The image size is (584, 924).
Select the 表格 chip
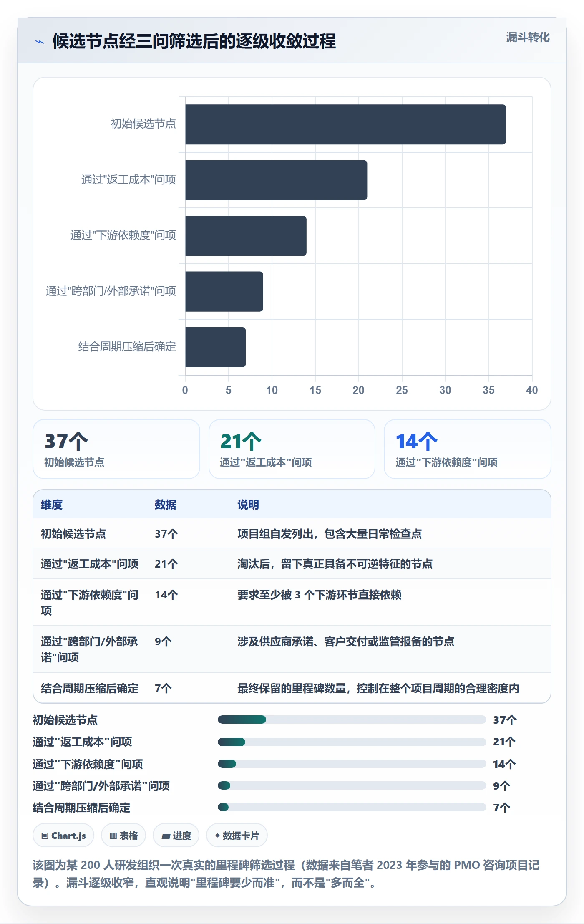(123, 836)
